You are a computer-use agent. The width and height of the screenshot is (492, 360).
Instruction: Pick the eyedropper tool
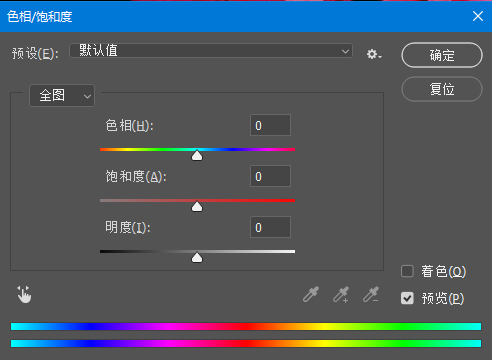[x=311, y=294]
